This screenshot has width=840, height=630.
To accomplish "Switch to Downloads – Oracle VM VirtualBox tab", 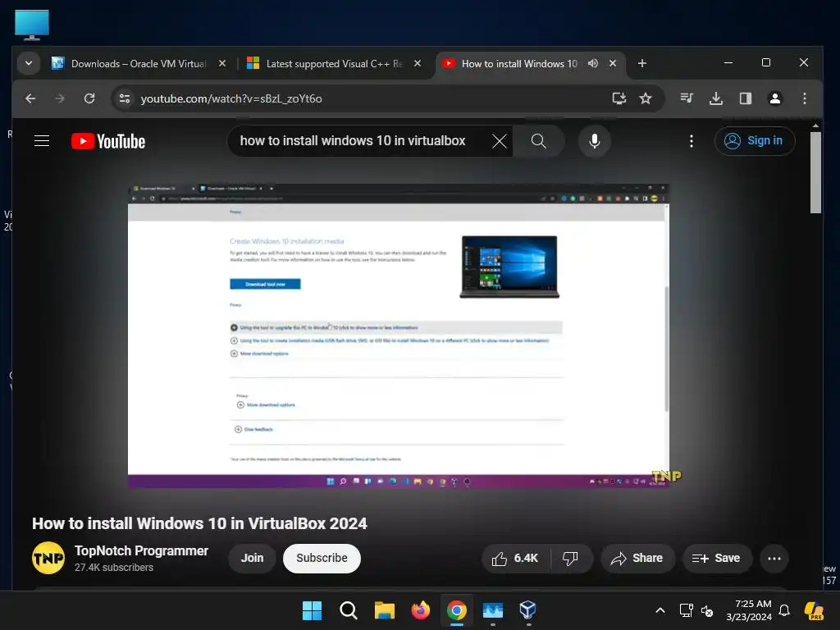I will tap(139, 64).
